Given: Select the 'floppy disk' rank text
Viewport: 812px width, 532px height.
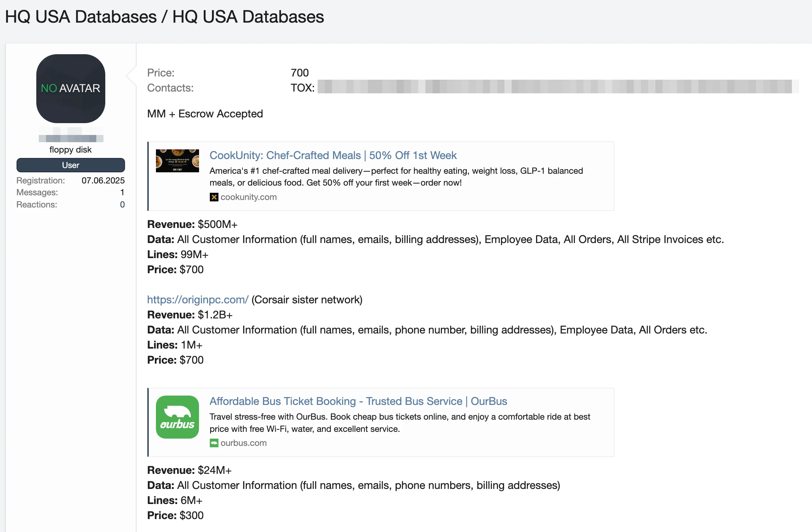Looking at the screenshot, I should pyautogui.click(x=70, y=150).
